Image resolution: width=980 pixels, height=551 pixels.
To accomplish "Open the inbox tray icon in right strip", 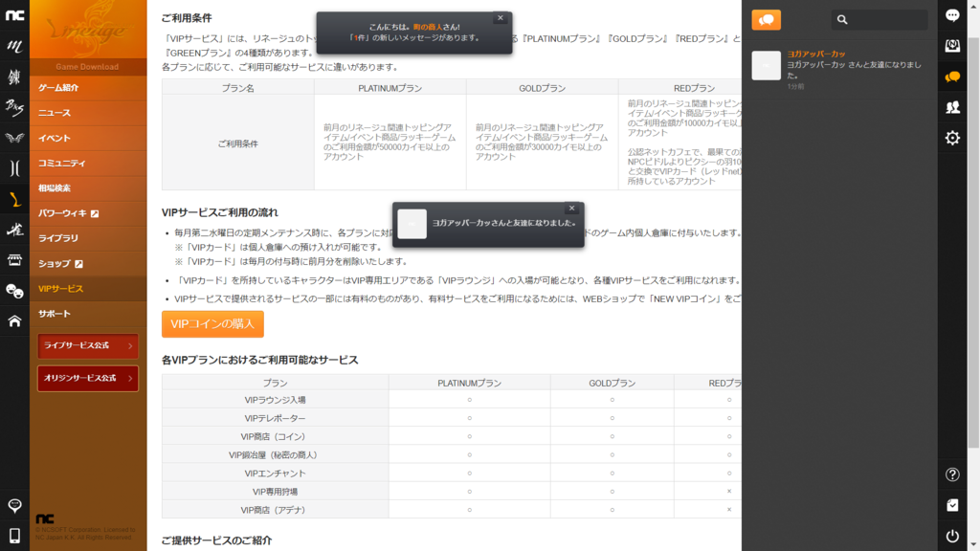I will click(952, 46).
